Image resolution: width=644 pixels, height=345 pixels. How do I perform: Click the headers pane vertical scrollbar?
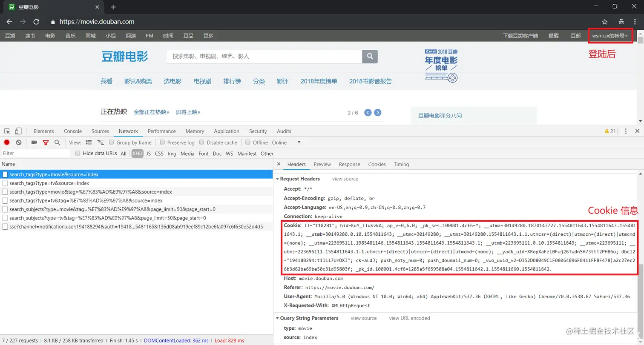[641, 257]
